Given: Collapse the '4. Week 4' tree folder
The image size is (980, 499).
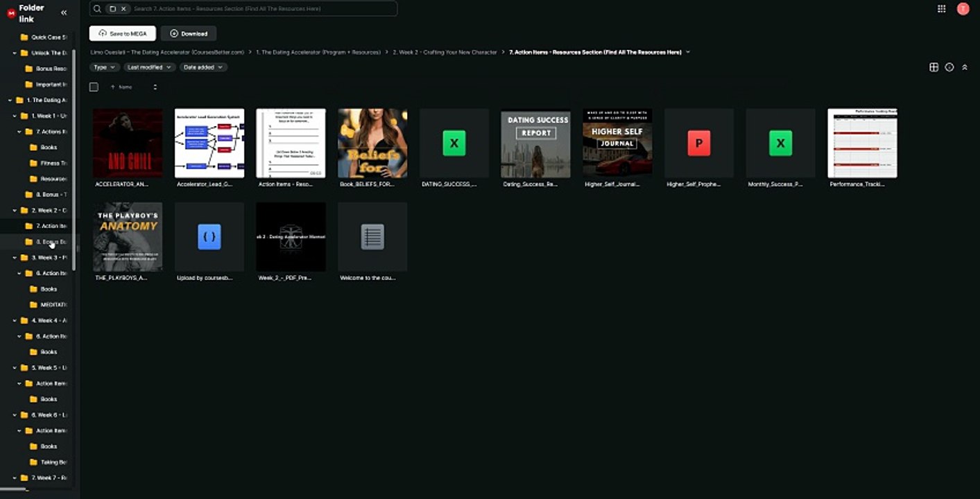Looking at the screenshot, I should (x=15, y=321).
